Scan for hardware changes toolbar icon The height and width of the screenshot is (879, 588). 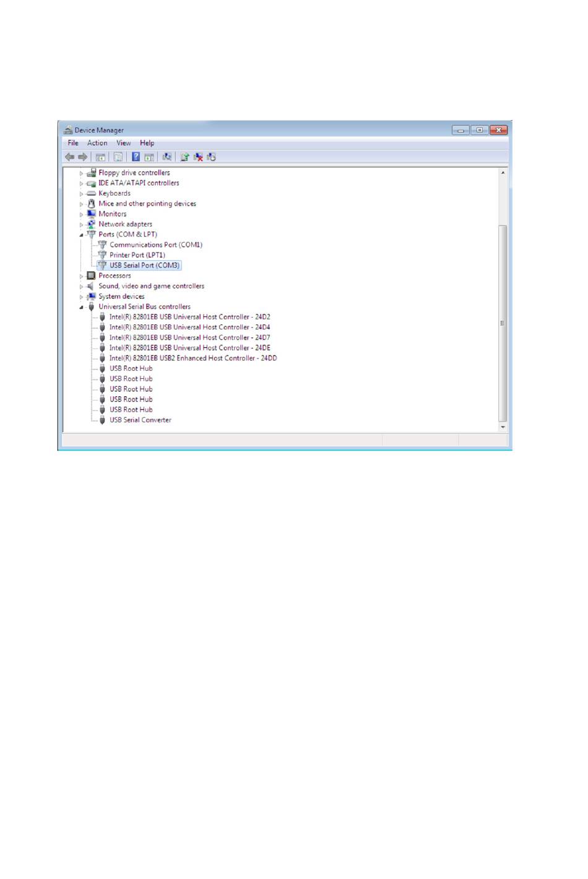click(166, 157)
